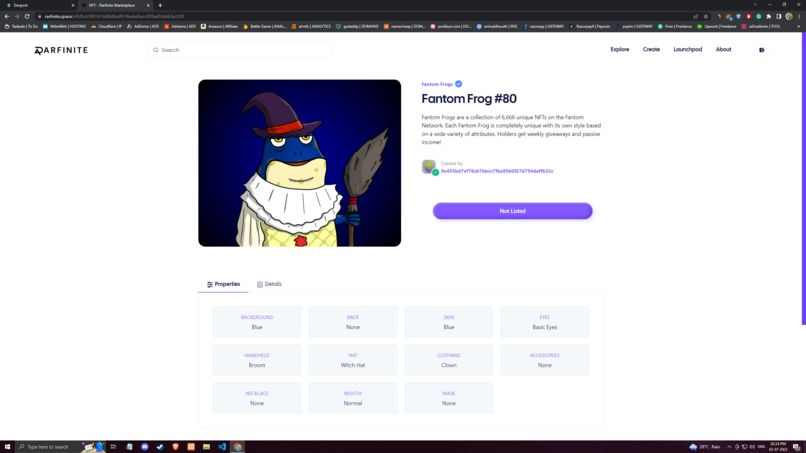The image size is (806, 453).
Task: Open Brave browser from the taskbar
Action: 175,447
